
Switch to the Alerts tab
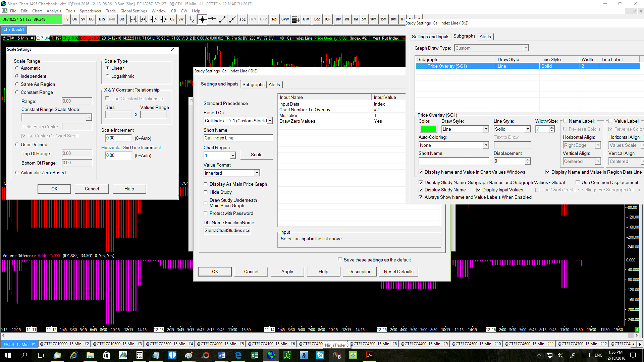point(274,84)
